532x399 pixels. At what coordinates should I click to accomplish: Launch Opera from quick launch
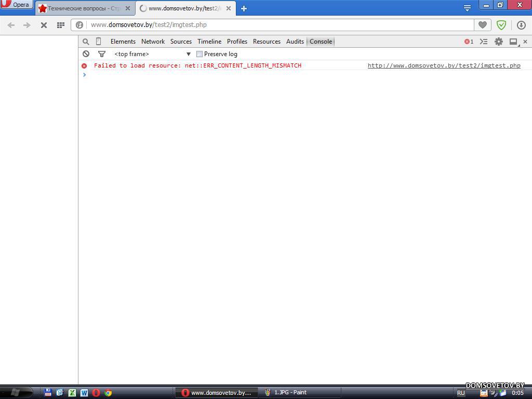point(96,393)
